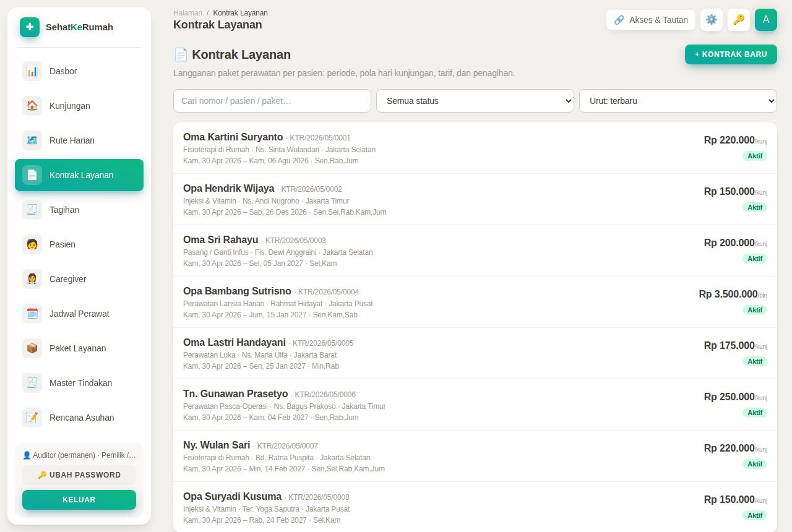Click the UBAH PASSWORD button
Image resolution: width=792 pixels, height=532 pixels.
pos(79,475)
